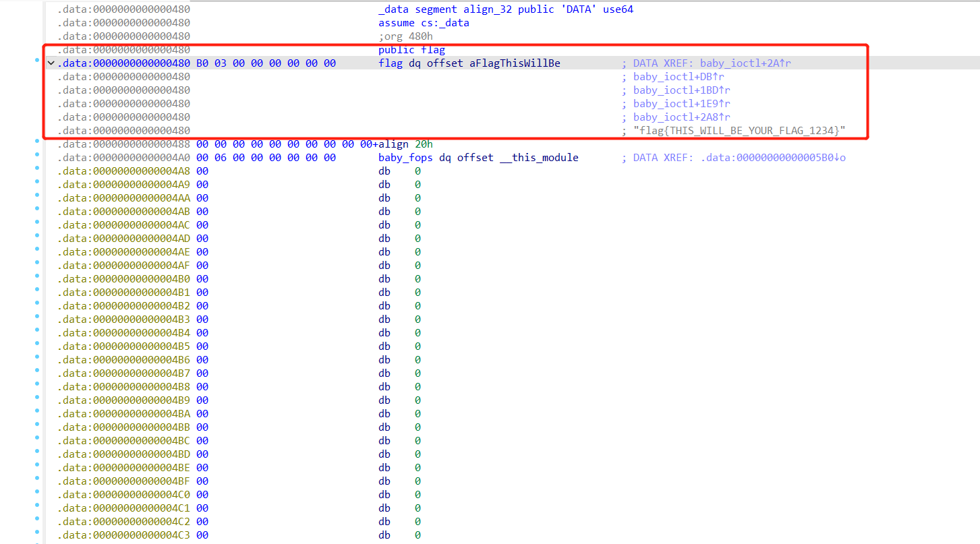980x544 pixels.
Task: Click address .data:00000000000004B9
Action: pos(123,400)
